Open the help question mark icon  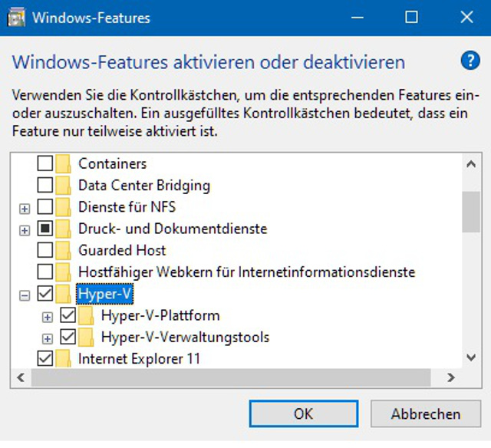coord(470,61)
